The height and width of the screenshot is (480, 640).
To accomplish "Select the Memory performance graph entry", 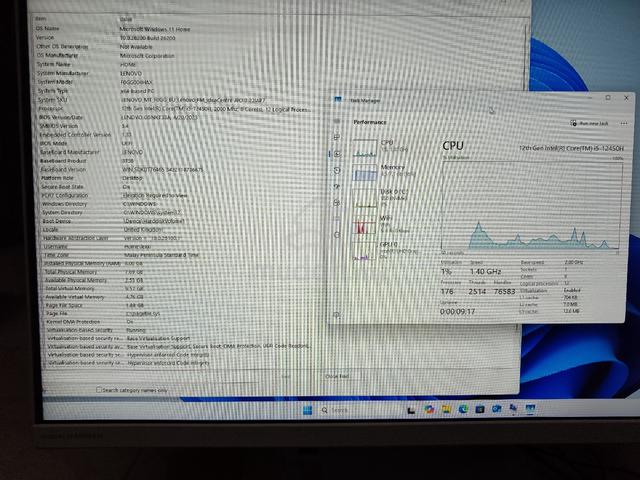I will (384, 172).
